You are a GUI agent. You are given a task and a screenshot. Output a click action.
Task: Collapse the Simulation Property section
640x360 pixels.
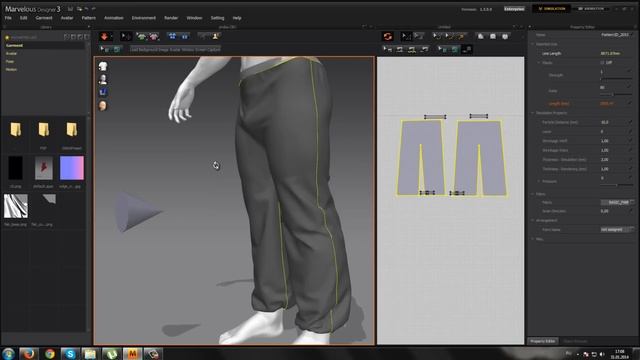click(533, 113)
